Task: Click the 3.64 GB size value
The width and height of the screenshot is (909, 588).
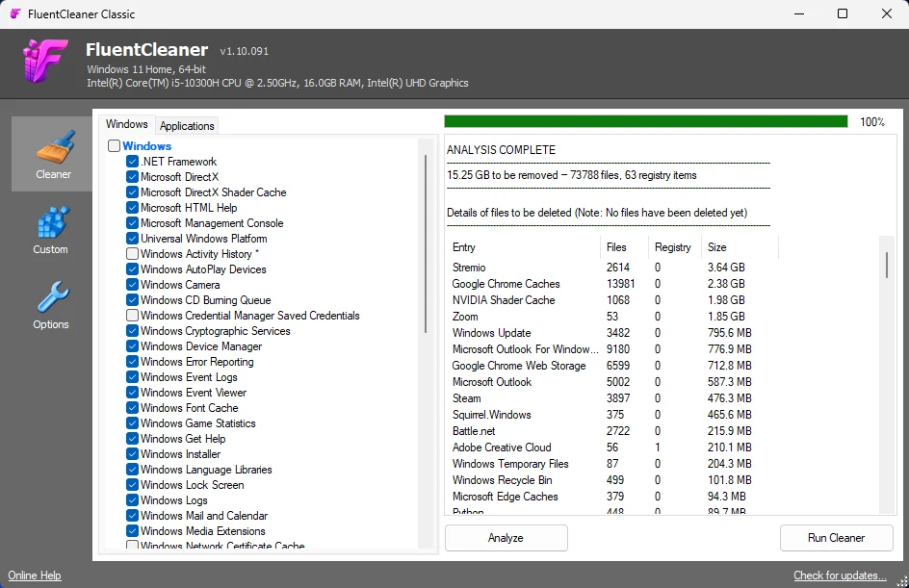Action: (726, 268)
